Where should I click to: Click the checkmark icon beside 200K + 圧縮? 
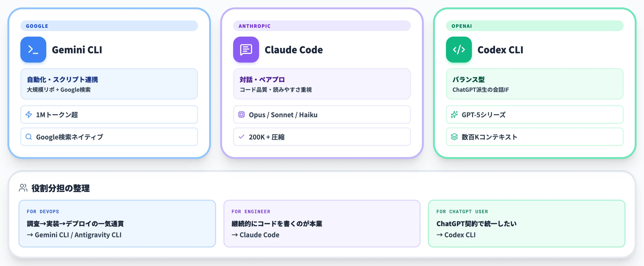pos(241,137)
